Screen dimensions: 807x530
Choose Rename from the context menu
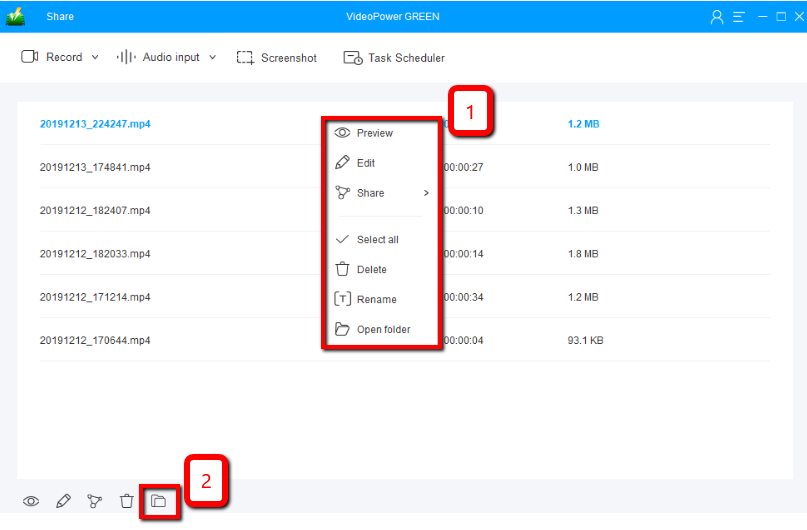(376, 300)
